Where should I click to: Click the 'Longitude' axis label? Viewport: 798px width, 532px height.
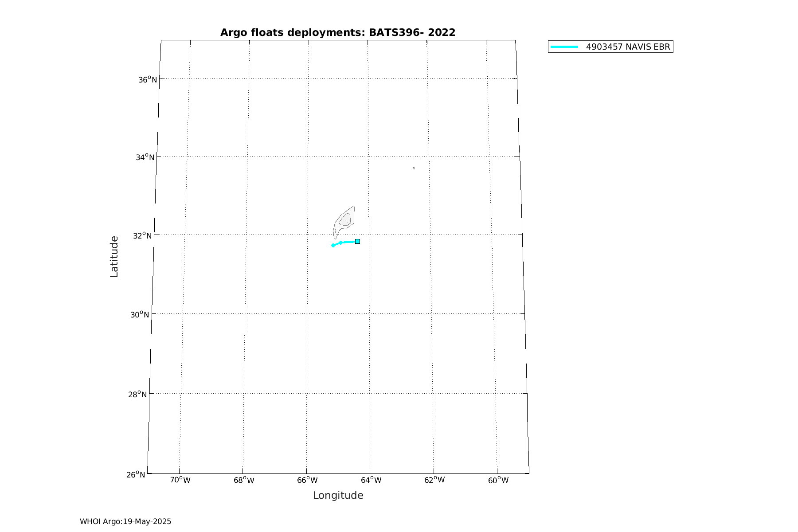point(338,496)
